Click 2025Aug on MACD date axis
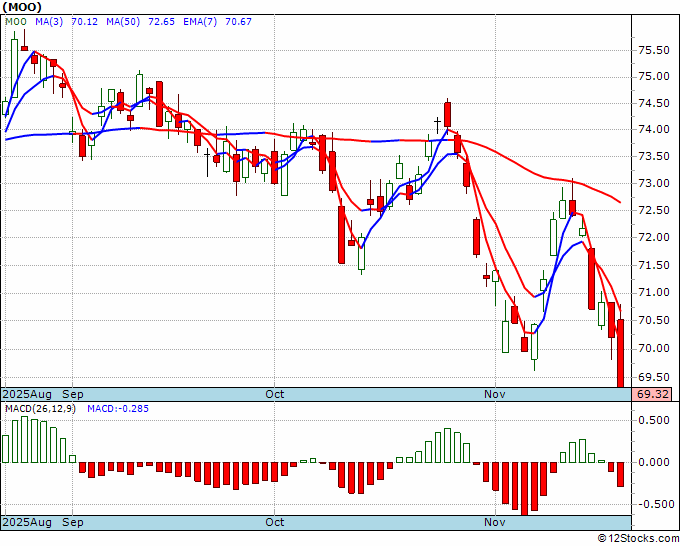Viewport: 680px width, 546px height. tap(27, 523)
